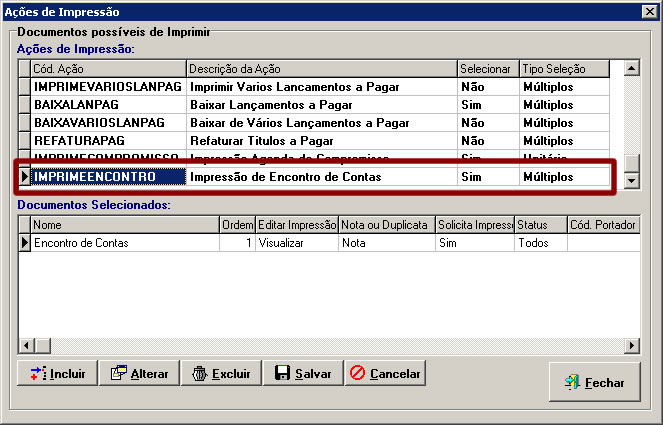
Task: Click the Cód. Ação column header
Action: (108, 69)
